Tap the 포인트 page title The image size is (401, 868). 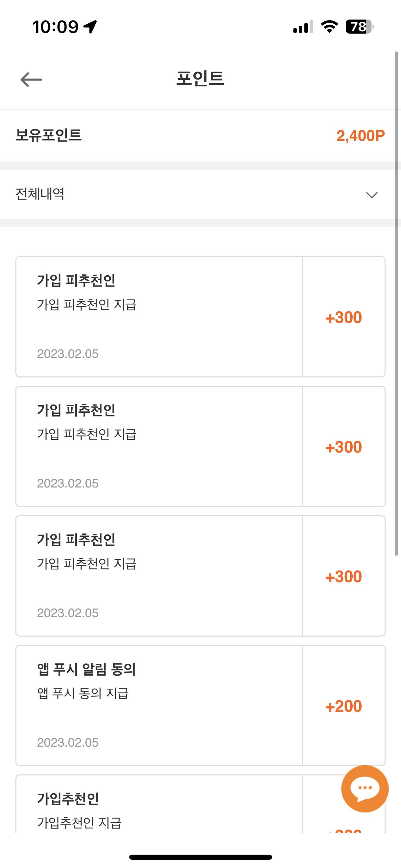click(x=200, y=78)
